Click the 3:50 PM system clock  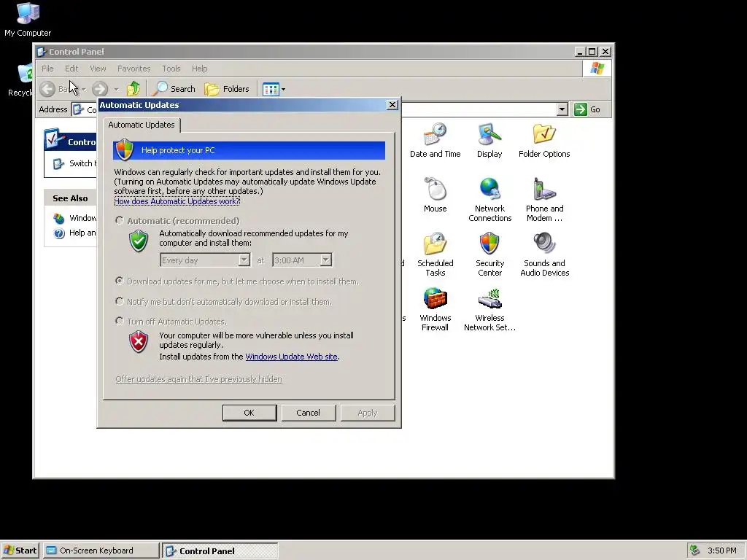pos(721,551)
